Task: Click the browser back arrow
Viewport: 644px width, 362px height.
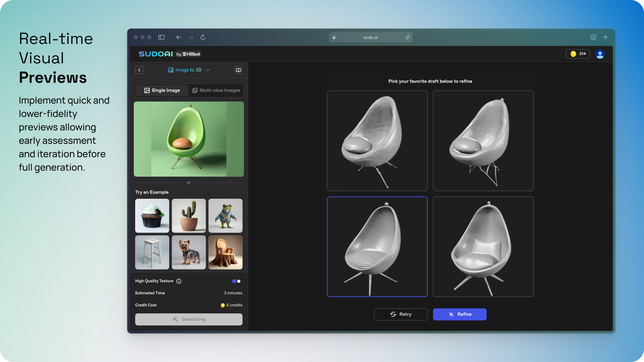Action: tap(178, 37)
